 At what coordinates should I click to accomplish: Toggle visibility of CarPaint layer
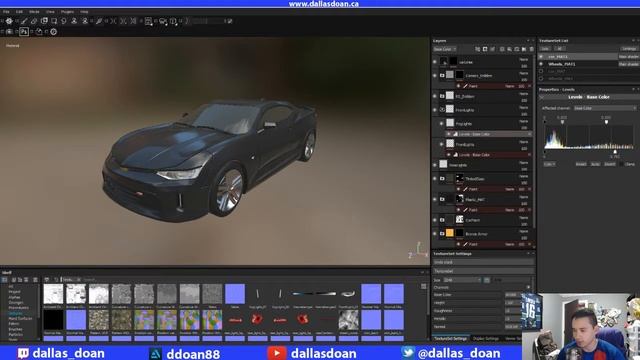coord(435,220)
